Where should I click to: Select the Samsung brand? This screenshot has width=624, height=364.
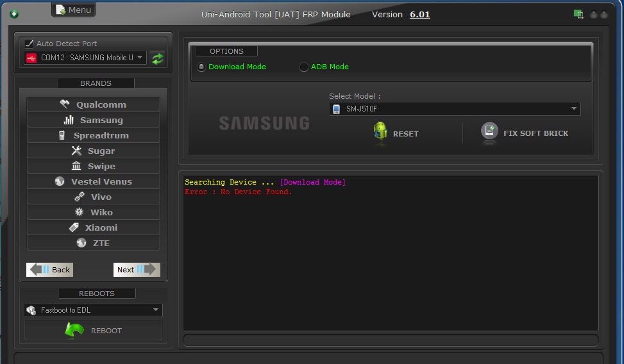point(93,120)
